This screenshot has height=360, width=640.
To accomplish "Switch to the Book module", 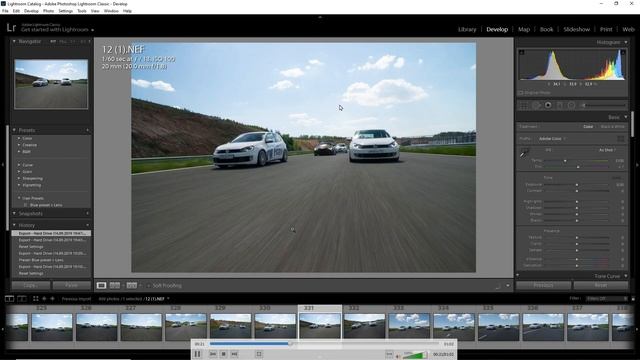I will [546, 29].
